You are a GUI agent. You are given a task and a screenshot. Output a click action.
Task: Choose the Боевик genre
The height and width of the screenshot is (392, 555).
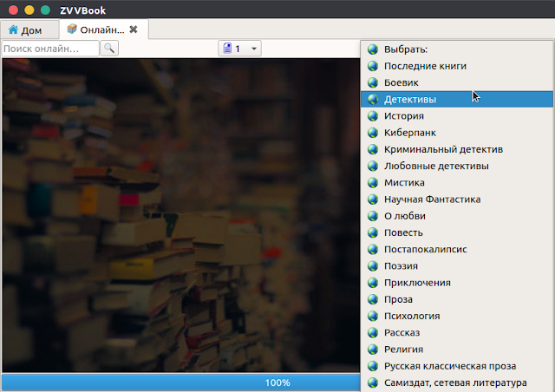pos(457,82)
